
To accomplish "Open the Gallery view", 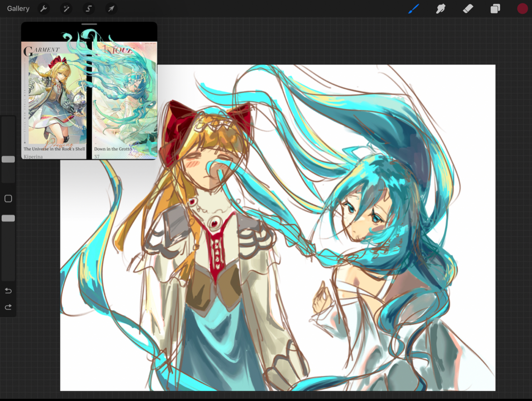I will [18, 9].
